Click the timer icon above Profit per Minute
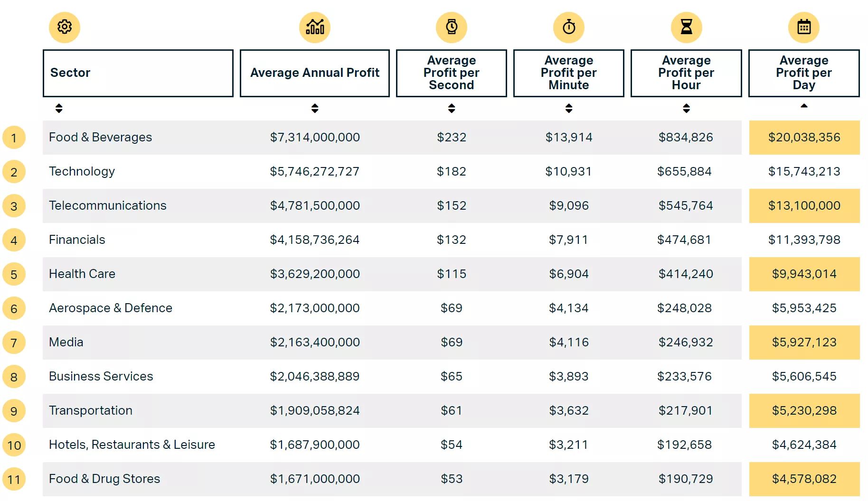This screenshot has width=868, height=501. pyautogui.click(x=569, y=27)
